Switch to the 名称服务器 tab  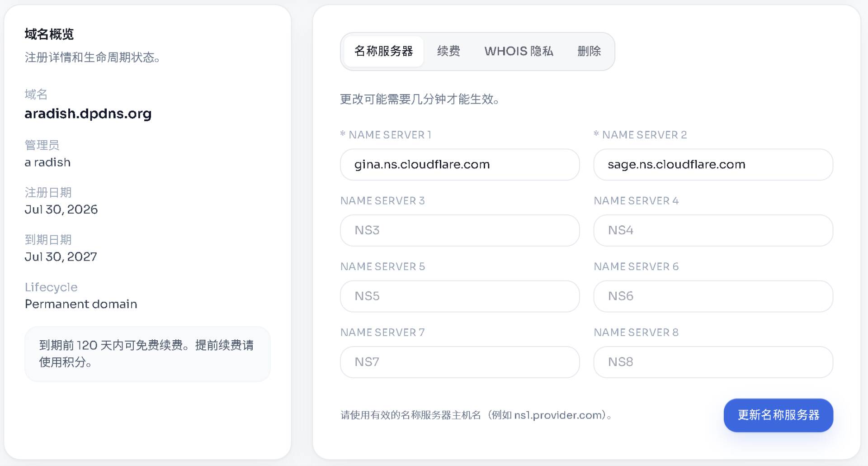383,51
